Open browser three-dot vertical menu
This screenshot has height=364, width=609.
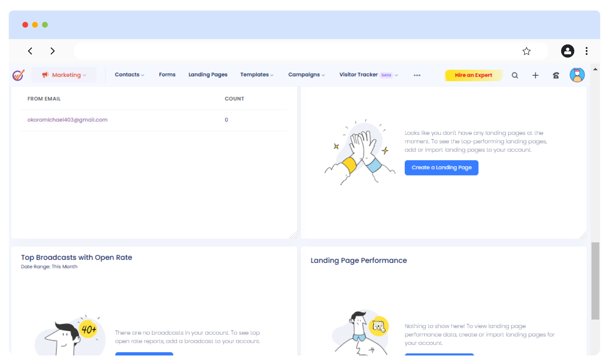click(586, 51)
